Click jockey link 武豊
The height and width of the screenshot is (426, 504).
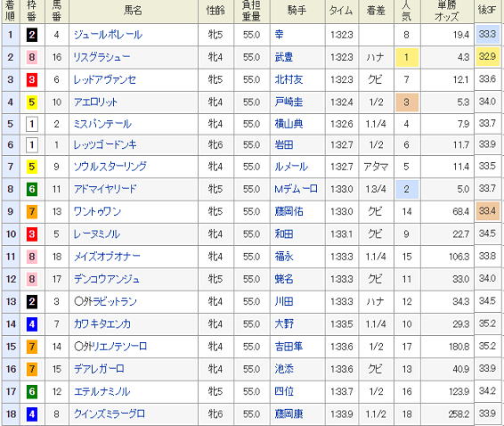(284, 57)
